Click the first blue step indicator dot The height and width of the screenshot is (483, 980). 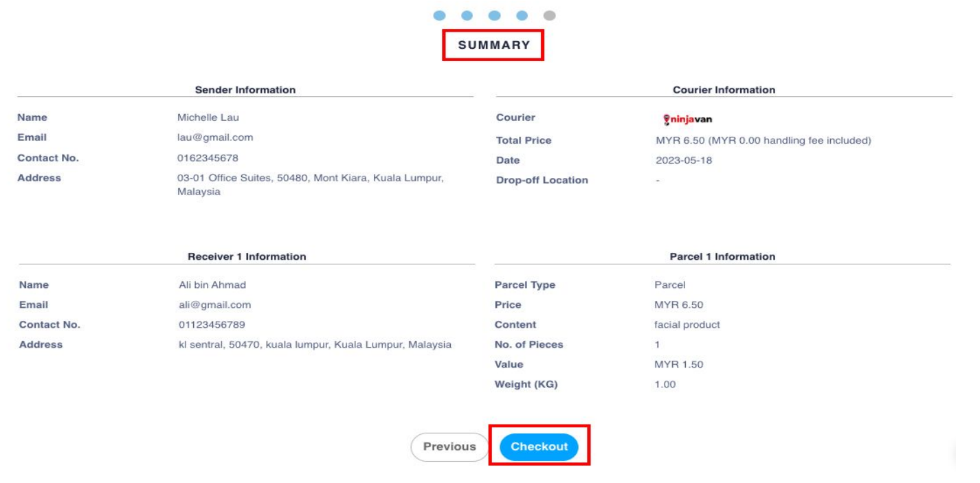(x=440, y=14)
